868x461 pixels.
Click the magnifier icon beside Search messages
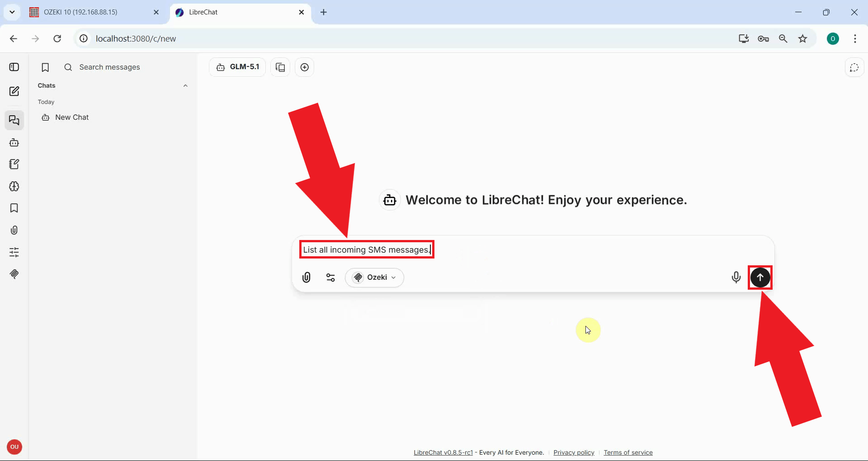pos(68,67)
